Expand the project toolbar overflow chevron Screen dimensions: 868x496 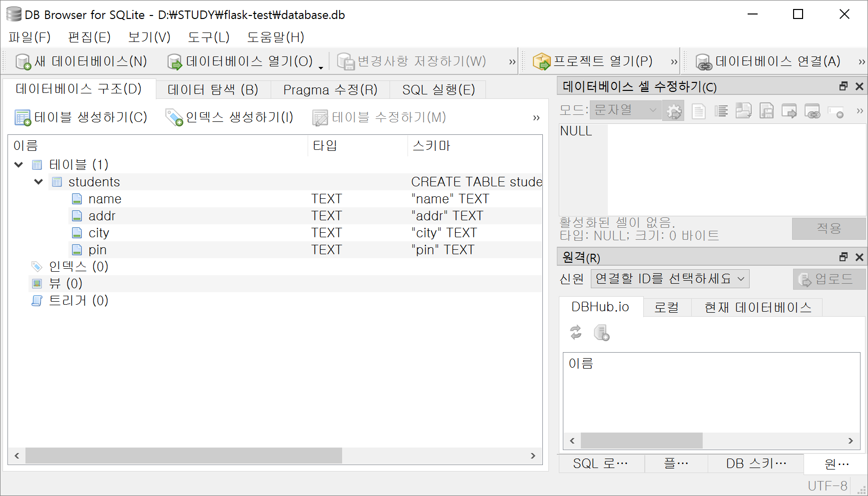pyautogui.click(x=674, y=62)
